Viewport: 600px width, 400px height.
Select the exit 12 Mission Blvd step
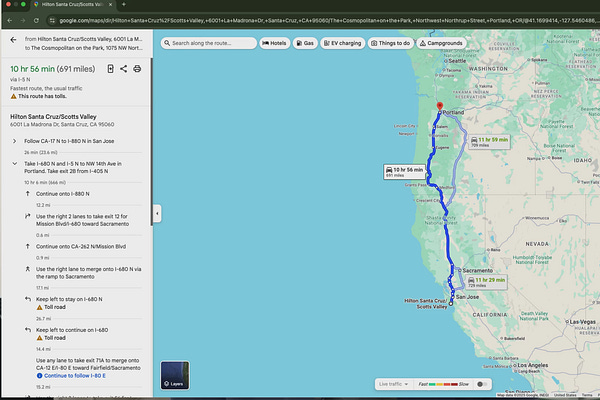[83, 220]
